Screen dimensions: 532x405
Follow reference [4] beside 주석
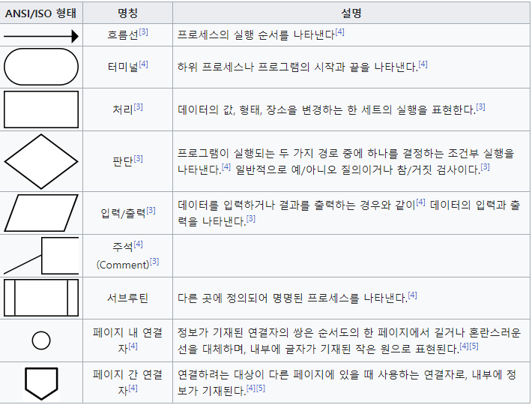(138, 244)
